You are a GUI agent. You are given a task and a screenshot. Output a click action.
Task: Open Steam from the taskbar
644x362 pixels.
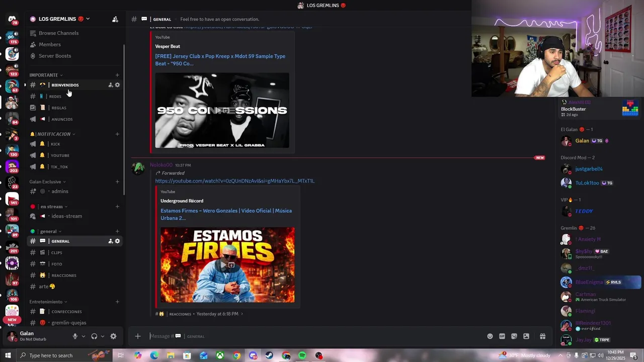click(269, 355)
